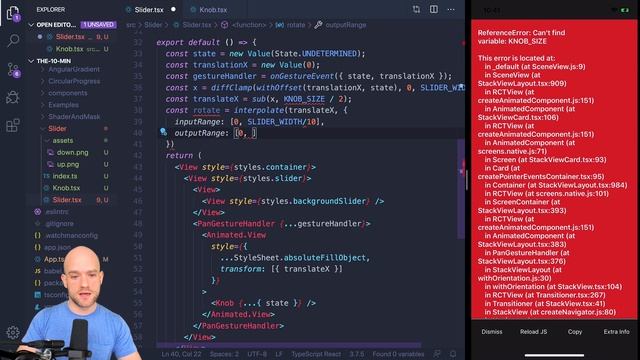640x360 pixels.
Task: Open down.png in the file tree
Action: pyautogui.click(x=72, y=152)
